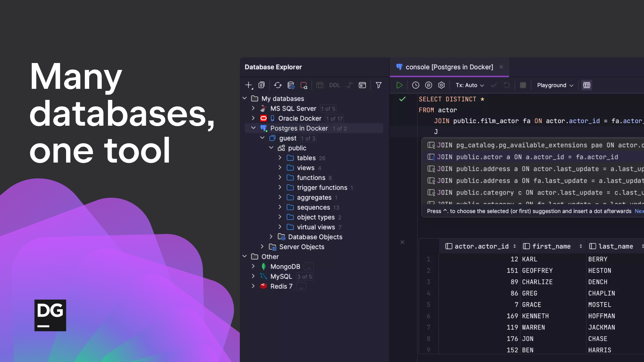This screenshot has height=362, width=644.
Task: Click the In-Editor Results grid icon
Action: [x=587, y=85]
